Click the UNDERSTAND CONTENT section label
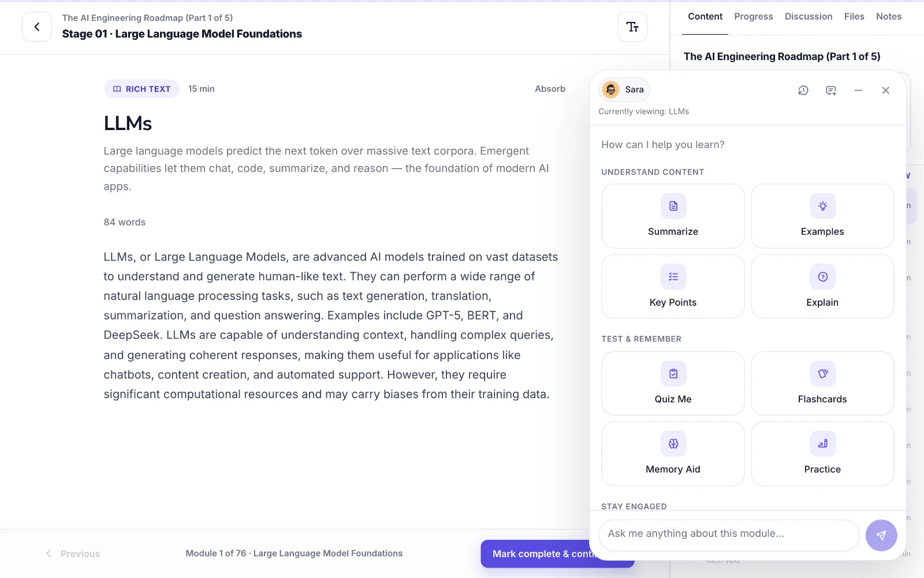 coord(653,172)
